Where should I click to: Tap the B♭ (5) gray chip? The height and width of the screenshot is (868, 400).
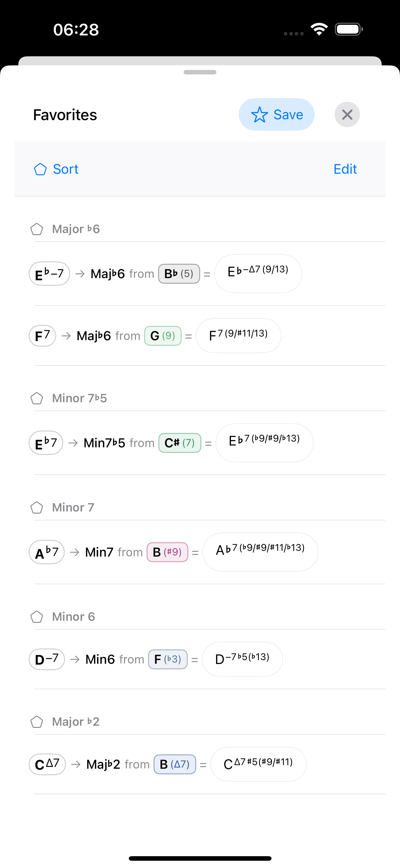[179, 274]
